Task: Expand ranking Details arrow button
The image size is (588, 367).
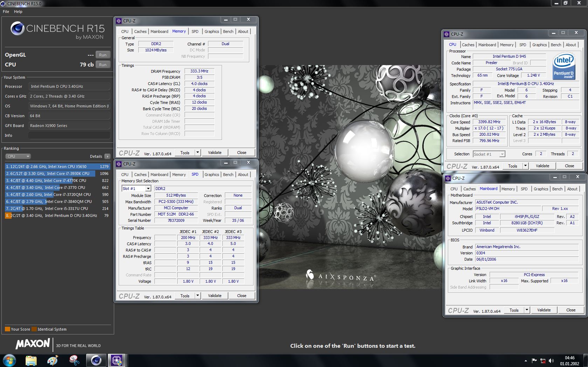Action: 107,156
